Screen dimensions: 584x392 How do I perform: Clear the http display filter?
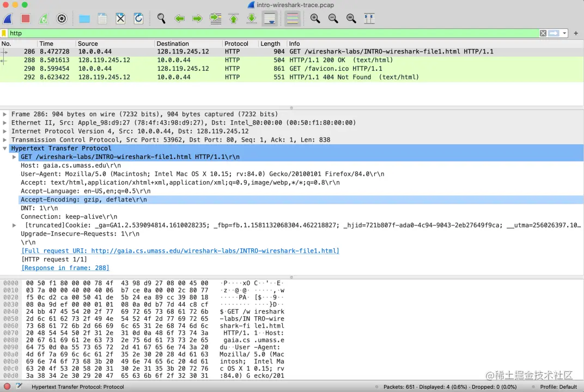(x=543, y=33)
